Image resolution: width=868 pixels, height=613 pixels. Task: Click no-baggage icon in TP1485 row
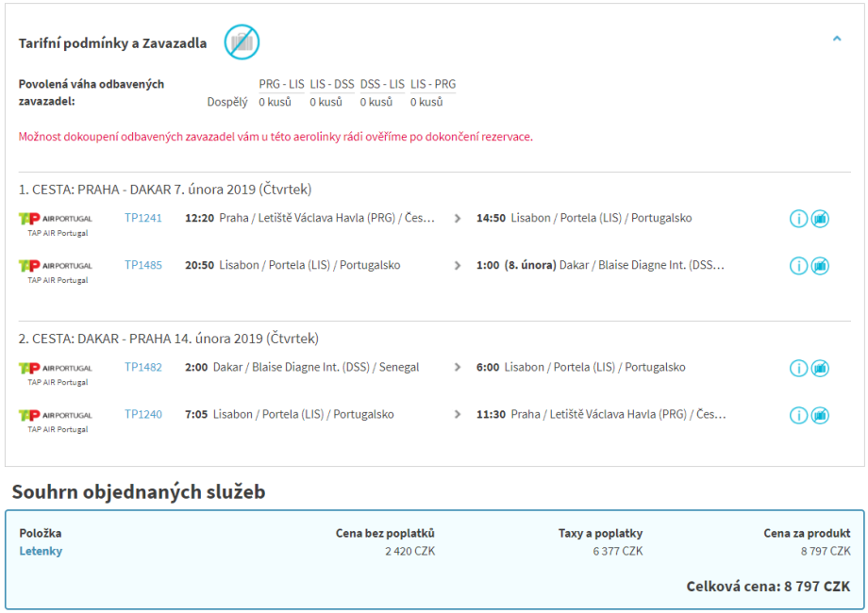click(820, 266)
